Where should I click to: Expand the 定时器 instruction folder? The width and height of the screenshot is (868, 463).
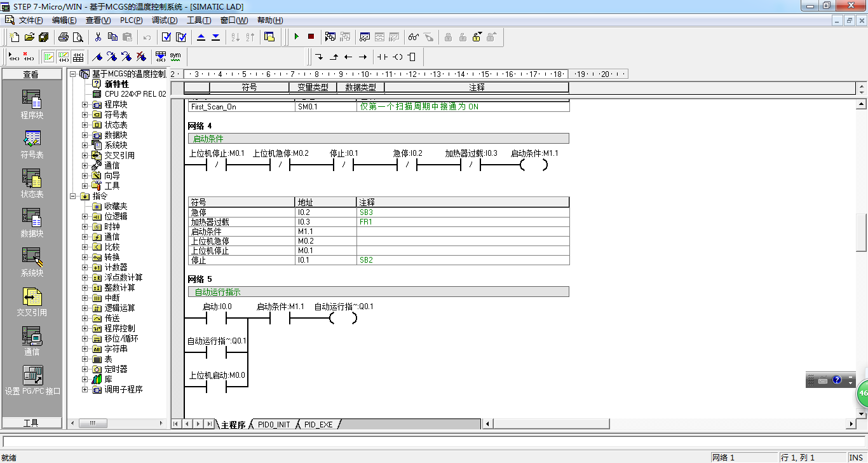(85, 369)
